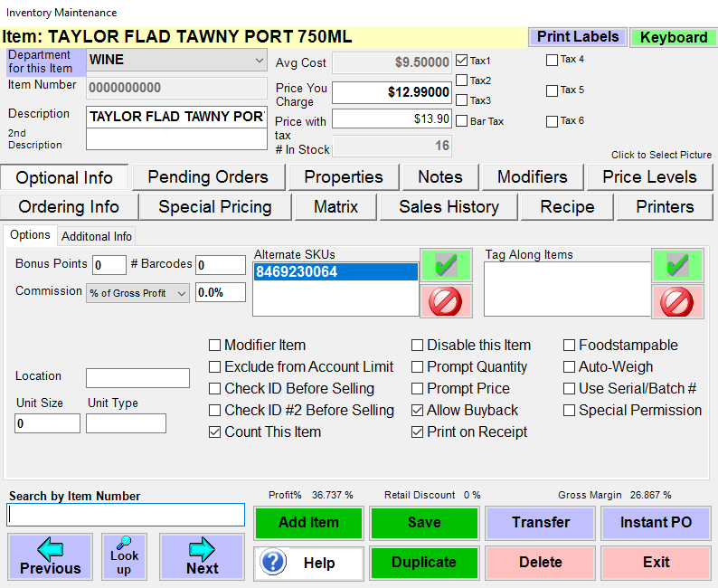Go to Previous item with left arrow

50,556
